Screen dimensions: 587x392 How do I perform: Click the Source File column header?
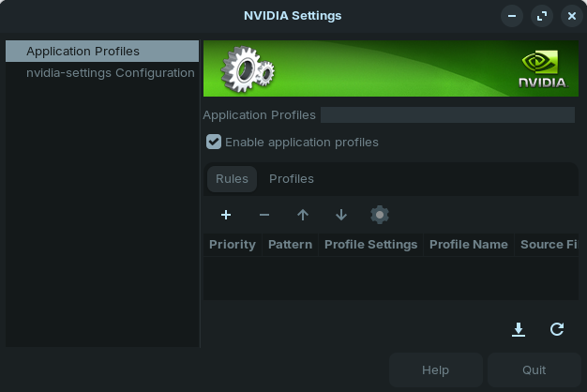(547, 245)
